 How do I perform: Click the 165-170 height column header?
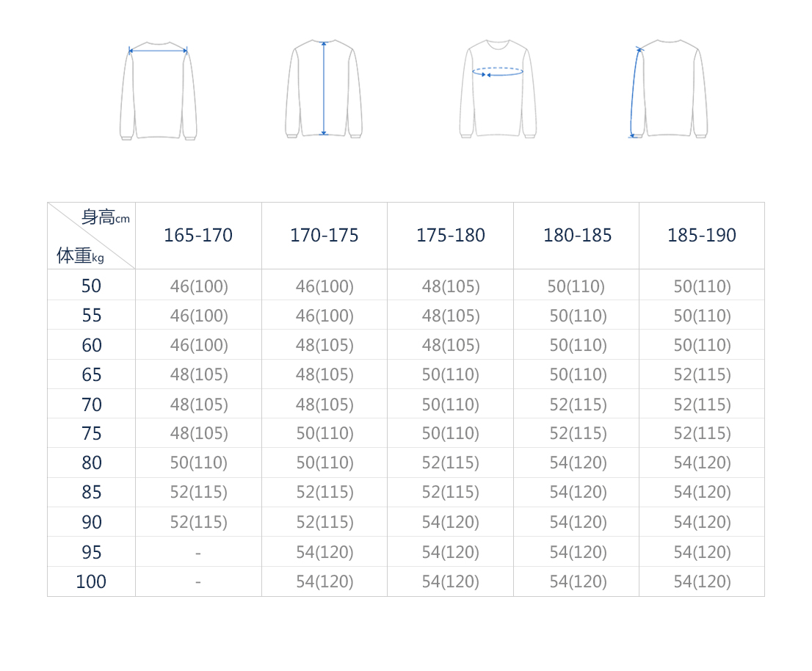tap(198, 236)
